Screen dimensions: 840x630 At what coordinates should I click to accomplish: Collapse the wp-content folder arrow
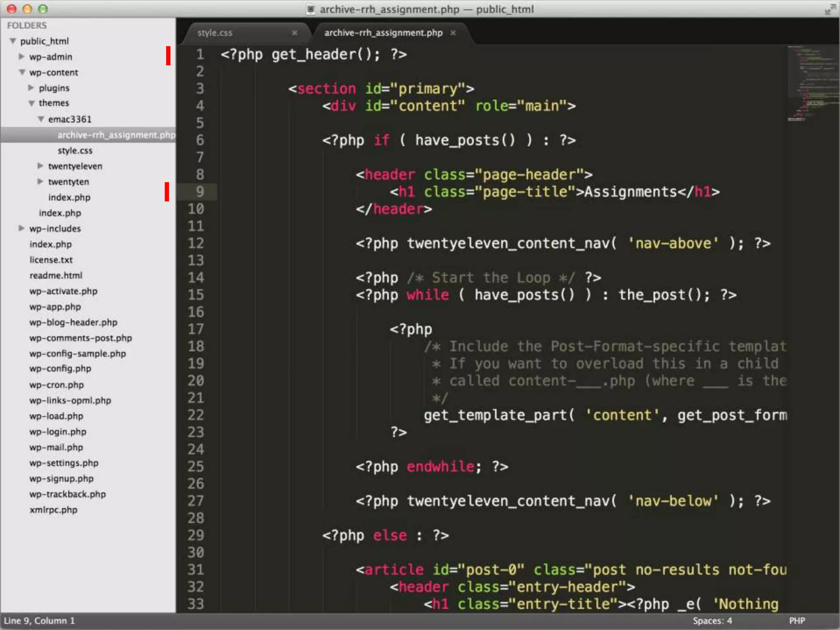(x=22, y=72)
